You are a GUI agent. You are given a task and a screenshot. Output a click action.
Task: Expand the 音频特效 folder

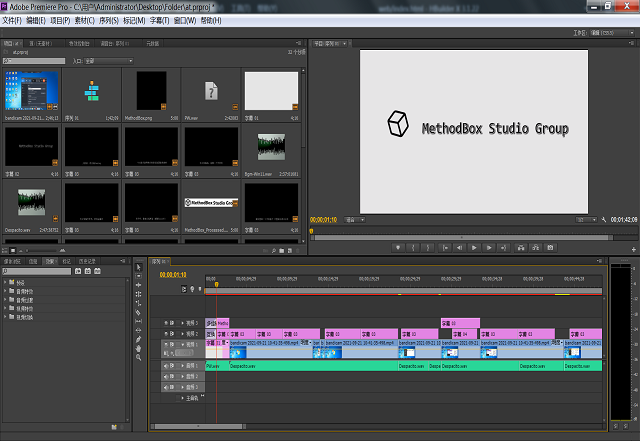(5, 291)
